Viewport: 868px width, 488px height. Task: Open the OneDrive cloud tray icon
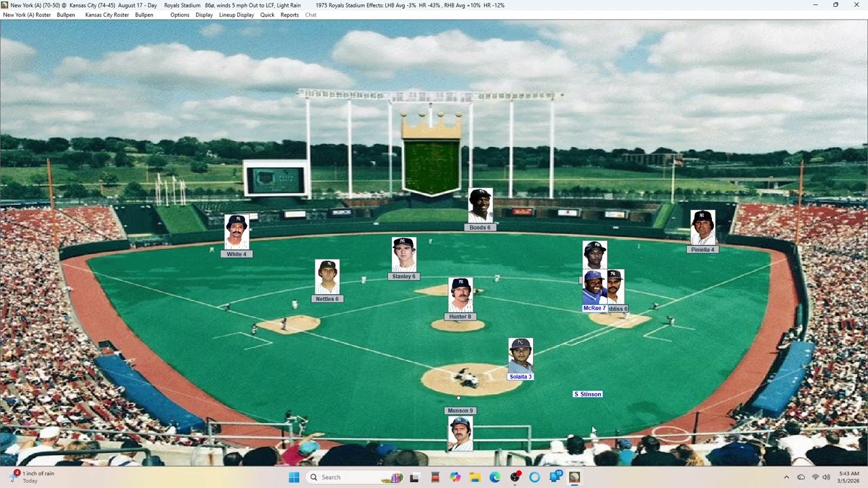pyautogui.click(x=801, y=477)
